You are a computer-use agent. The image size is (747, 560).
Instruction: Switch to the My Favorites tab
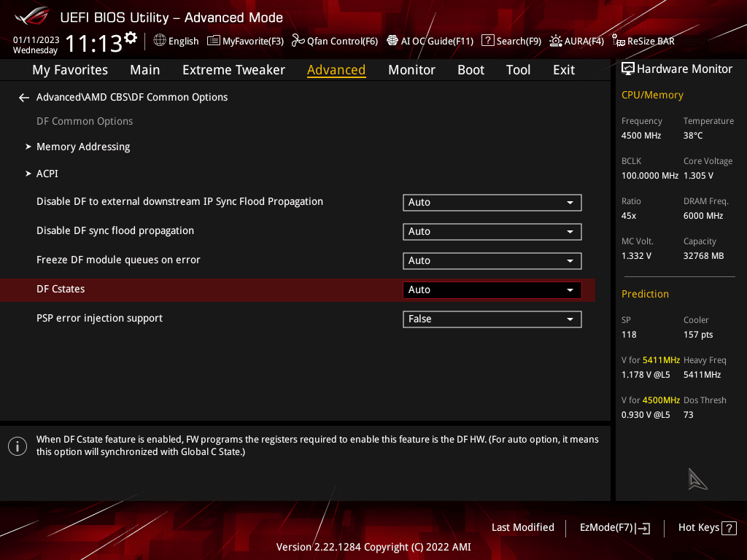pyautogui.click(x=70, y=70)
